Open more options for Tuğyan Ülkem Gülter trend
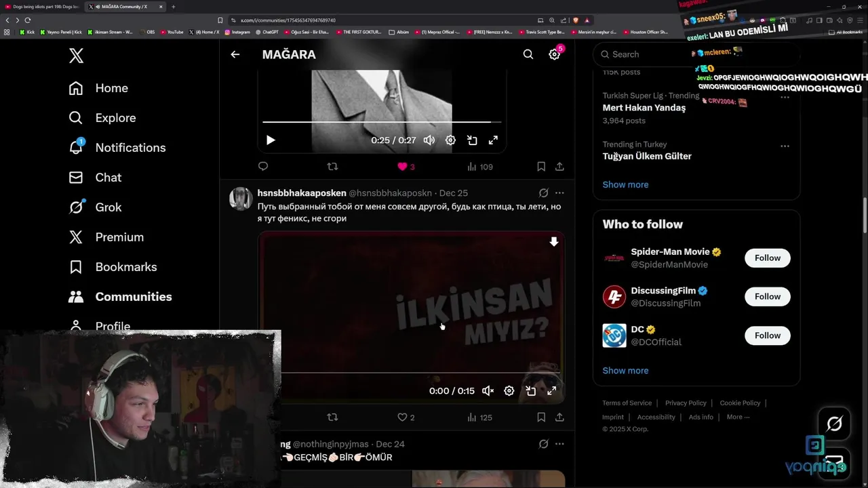Image resolution: width=868 pixels, height=488 pixels. click(785, 146)
